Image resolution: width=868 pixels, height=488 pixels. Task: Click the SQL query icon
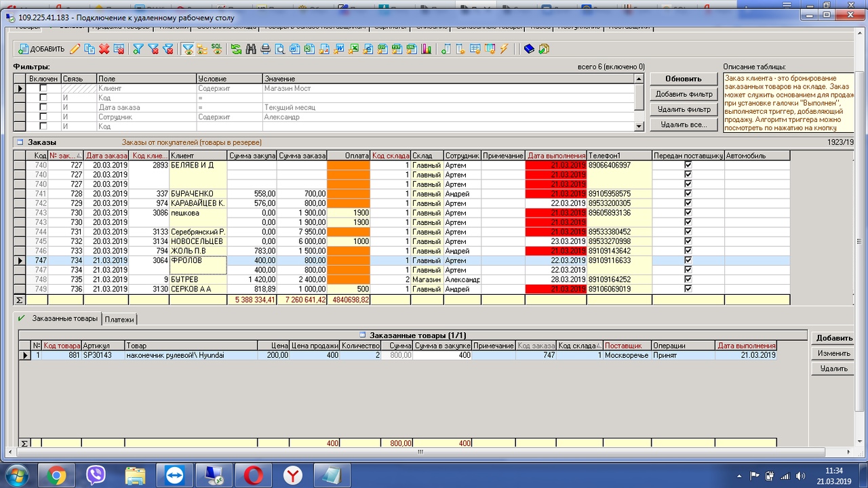coord(216,49)
